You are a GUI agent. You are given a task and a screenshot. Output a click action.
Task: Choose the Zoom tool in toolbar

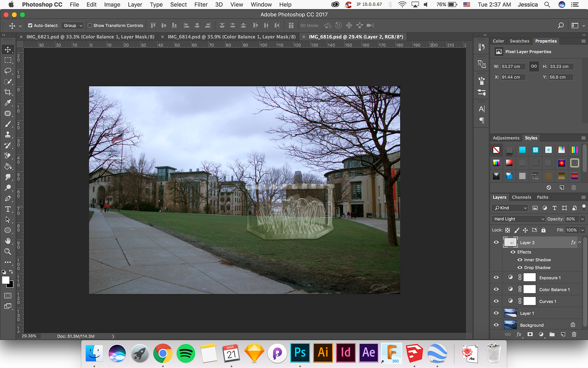[8, 251]
